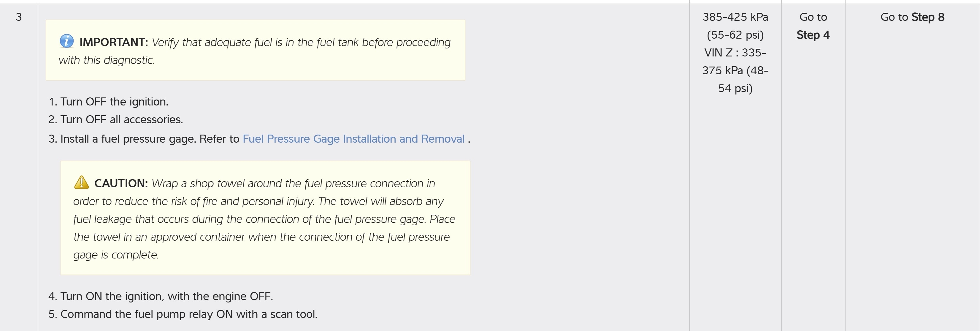Viewport: 980px width, 331px height.
Task: Click the 'Turn OFF the ignition' instruction
Action: (114, 102)
